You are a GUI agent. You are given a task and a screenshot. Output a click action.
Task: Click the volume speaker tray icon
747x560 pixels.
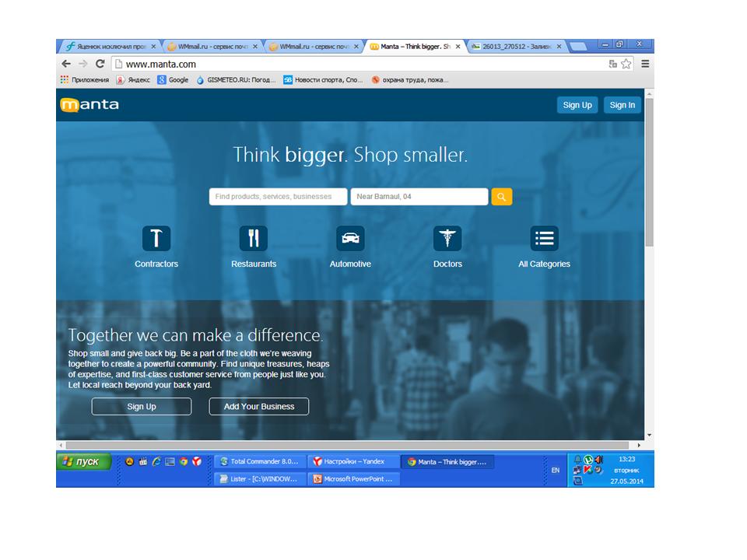598,460
